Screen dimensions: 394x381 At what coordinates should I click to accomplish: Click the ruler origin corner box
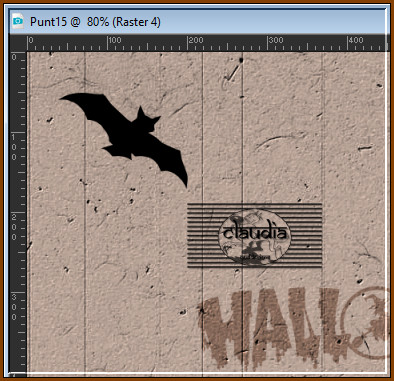[18, 43]
